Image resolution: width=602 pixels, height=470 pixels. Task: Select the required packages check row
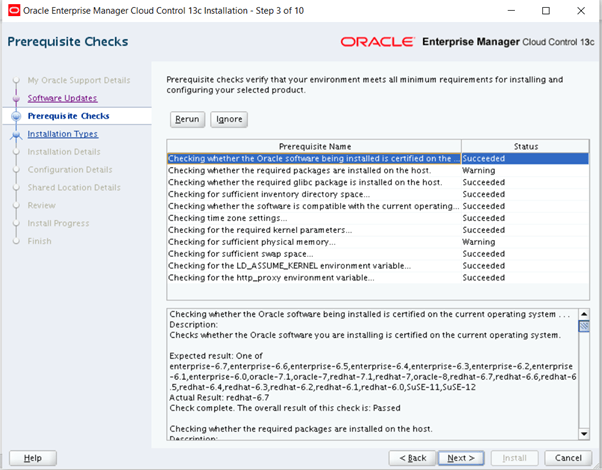click(313, 170)
